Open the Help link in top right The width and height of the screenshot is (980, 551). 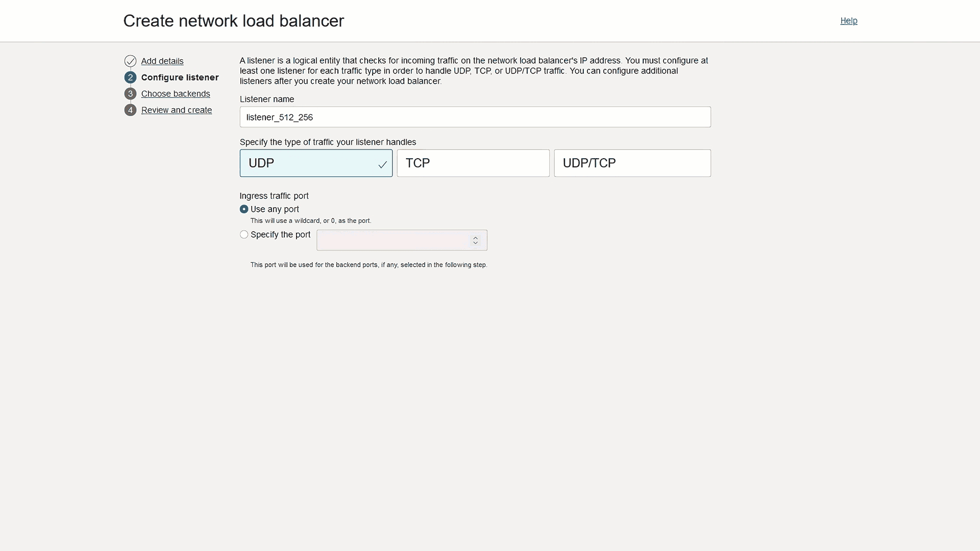pyautogui.click(x=849, y=20)
